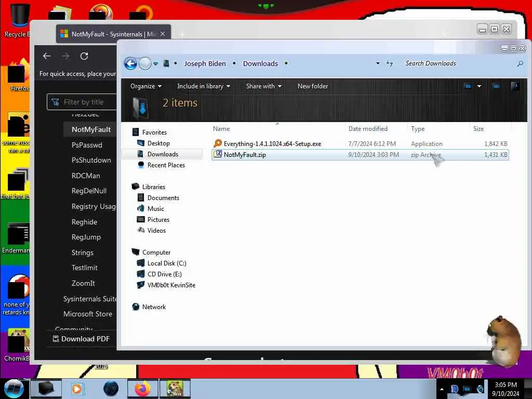Open CD Drive (E:)
This screenshot has height=399, width=532.
pos(164,274)
